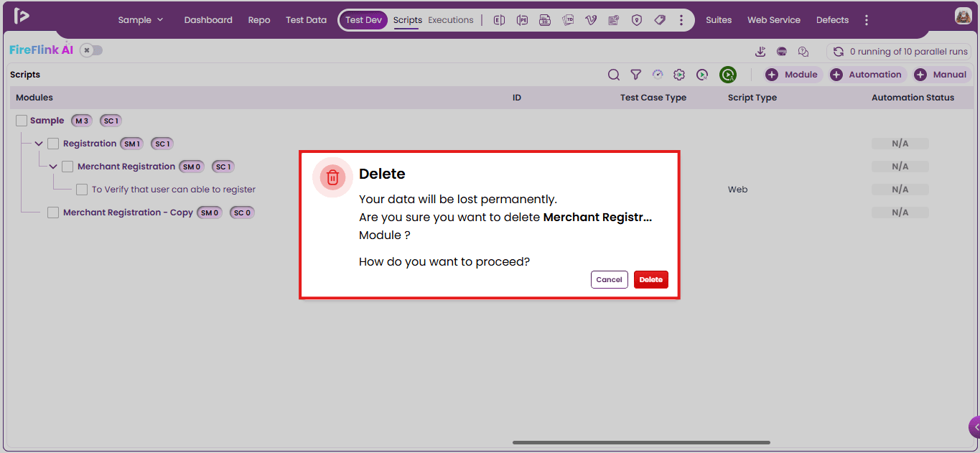
Task: Click the Sample root module name
Action: (47, 121)
